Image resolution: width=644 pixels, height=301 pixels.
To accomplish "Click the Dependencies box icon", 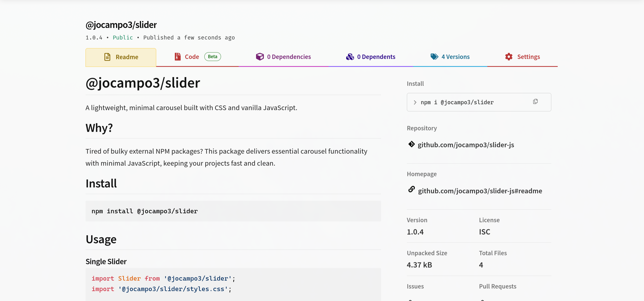I will pos(260,57).
